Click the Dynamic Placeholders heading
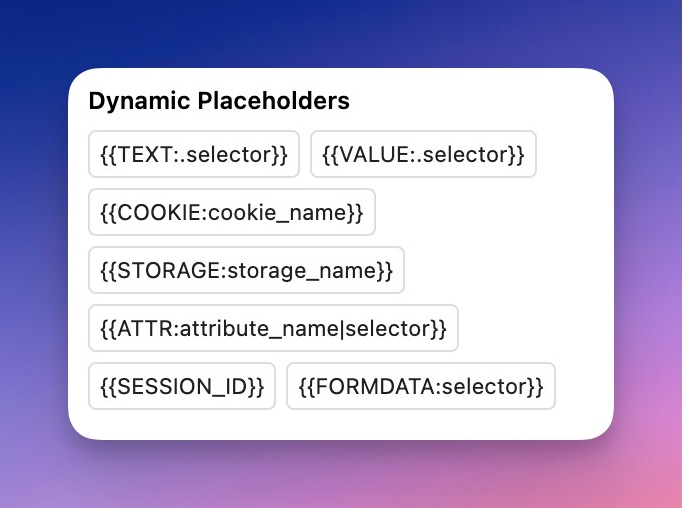The image size is (682, 508). click(x=219, y=101)
